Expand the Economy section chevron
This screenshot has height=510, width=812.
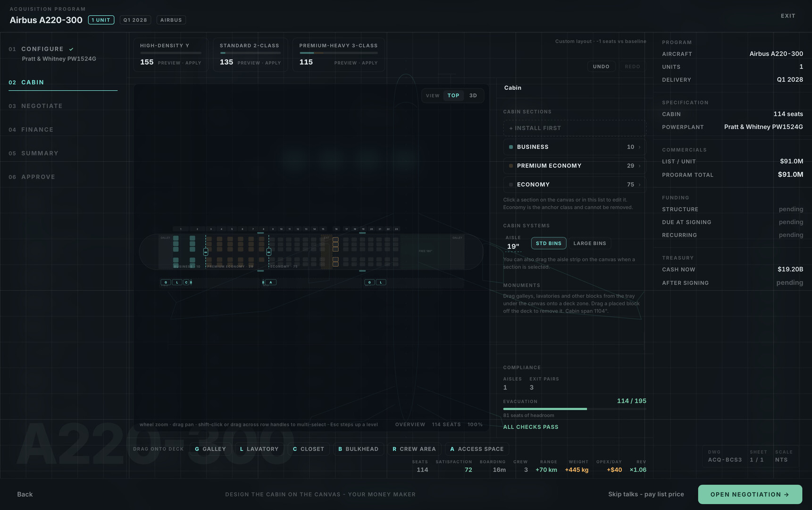[x=640, y=185]
